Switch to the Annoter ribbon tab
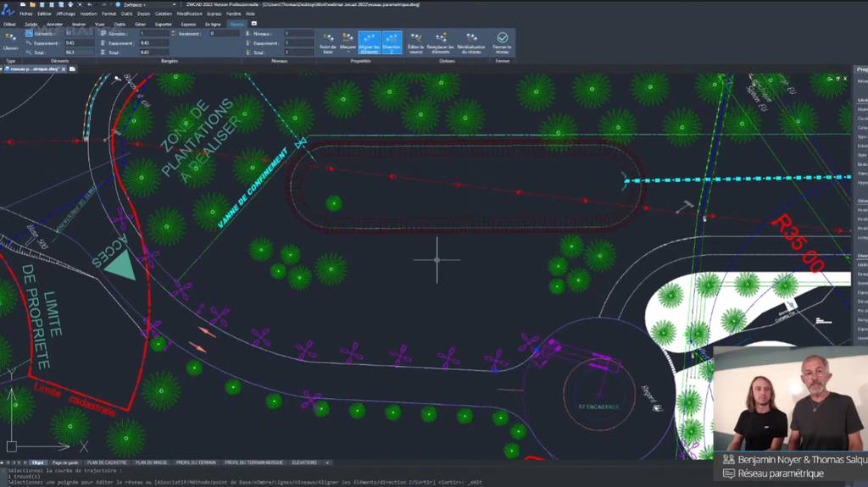The width and height of the screenshot is (868, 487). click(55, 25)
